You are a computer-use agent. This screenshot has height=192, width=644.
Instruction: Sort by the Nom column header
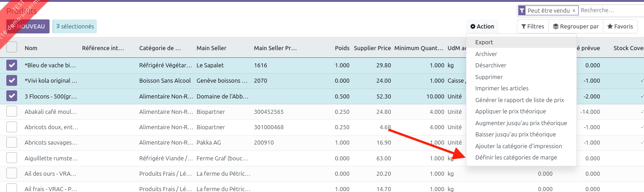pos(31,48)
